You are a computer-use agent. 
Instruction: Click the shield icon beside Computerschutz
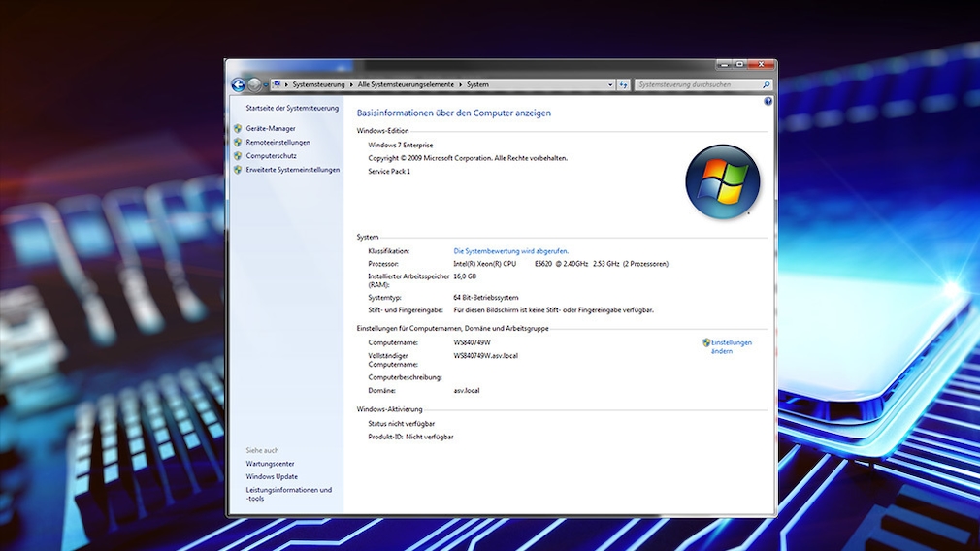pos(238,156)
